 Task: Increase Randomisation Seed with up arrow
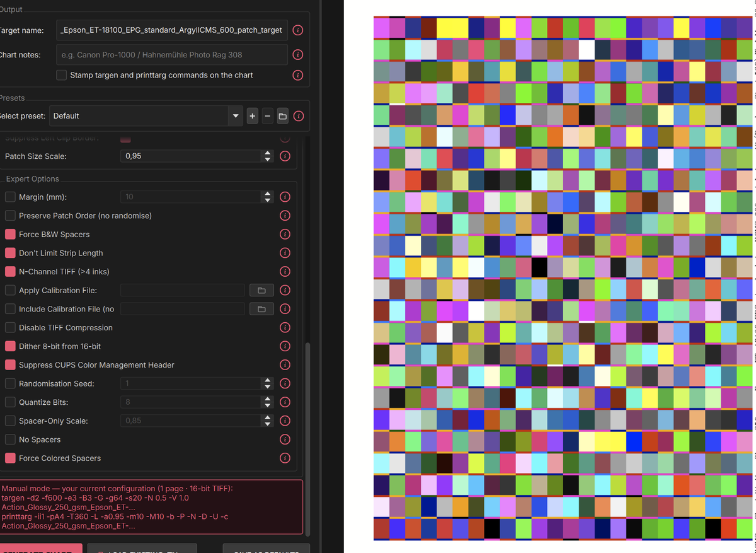point(268,381)
